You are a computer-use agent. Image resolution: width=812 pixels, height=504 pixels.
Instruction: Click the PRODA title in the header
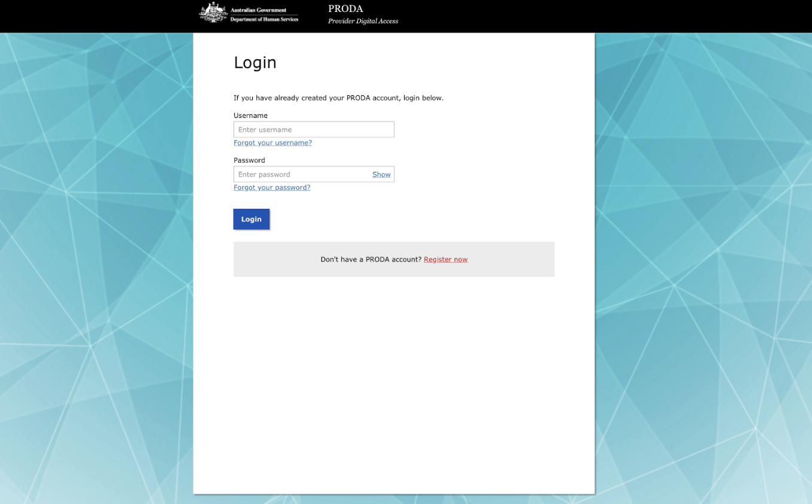coord(346,9)
